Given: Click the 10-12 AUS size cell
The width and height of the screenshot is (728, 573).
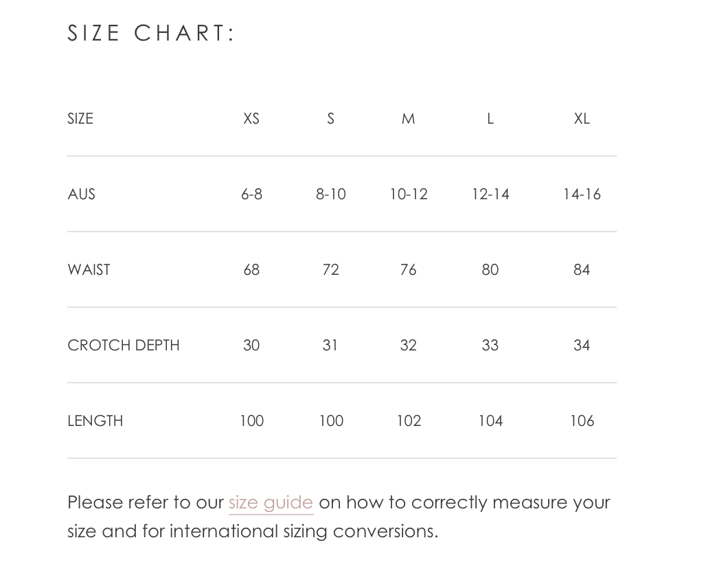Looking at the screenshot, I should tap(409, 194).
